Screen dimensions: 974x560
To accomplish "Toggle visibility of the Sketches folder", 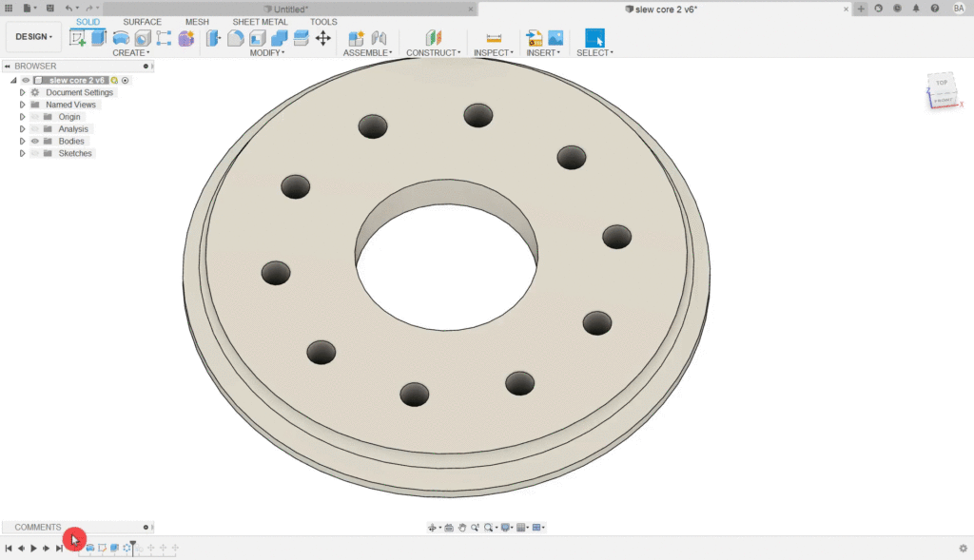I will [x=35, y=153].
